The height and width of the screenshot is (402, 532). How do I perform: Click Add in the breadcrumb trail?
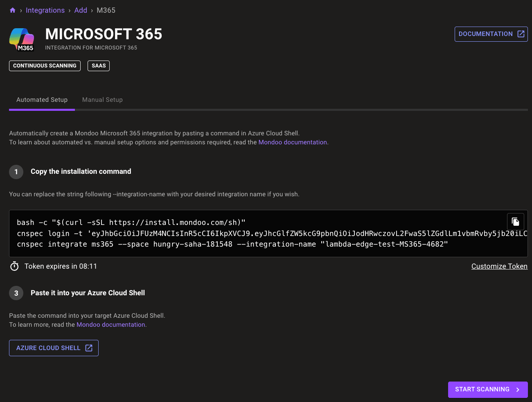click(81, 10)
